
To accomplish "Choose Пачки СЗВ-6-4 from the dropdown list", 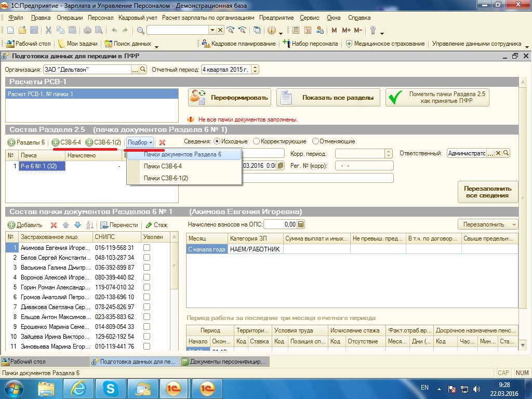I will (x=163, y=166).
